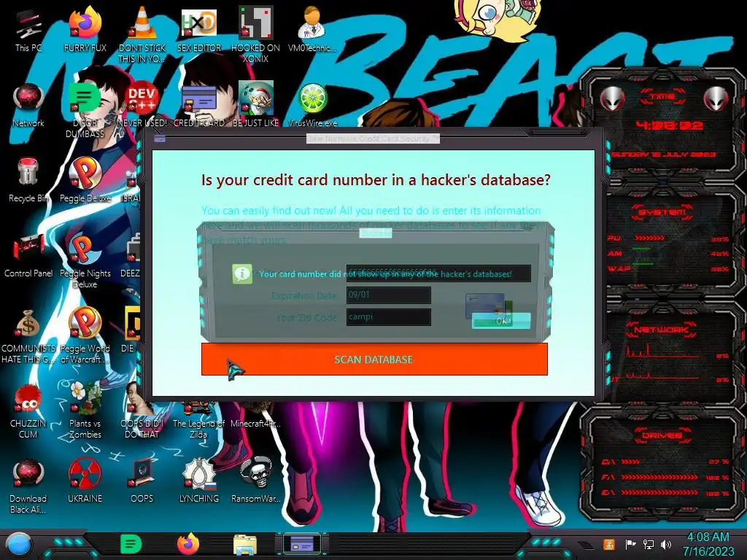This screenshot has height=560, width=747.
Task: Switch to credit card app taskbar button
Action: 301,544
